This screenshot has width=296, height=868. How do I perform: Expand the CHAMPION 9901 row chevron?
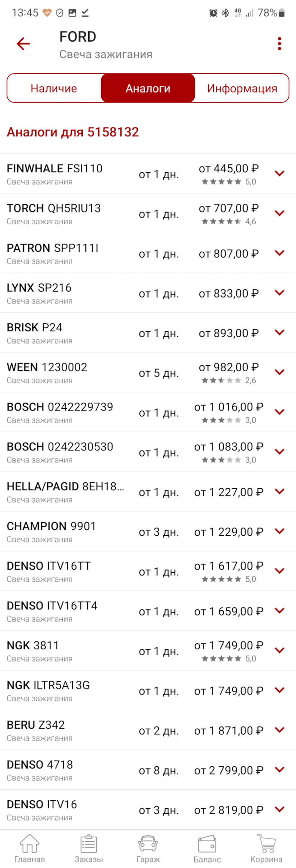tap(280, 531)
